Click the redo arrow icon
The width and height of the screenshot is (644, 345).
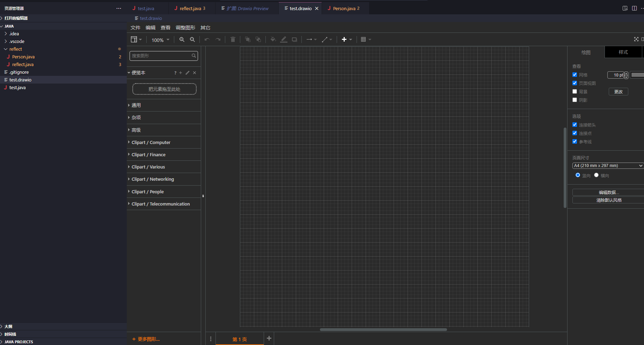coord(218,39)
